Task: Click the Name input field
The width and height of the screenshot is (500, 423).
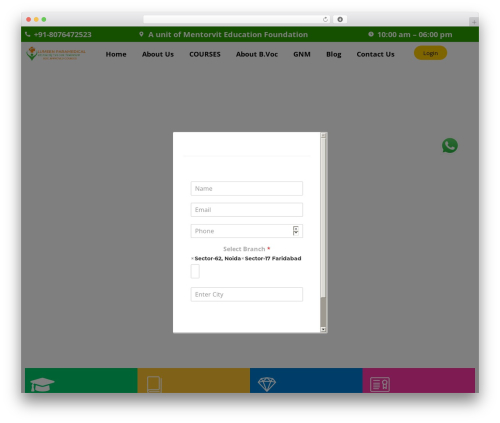Action: 247,188
